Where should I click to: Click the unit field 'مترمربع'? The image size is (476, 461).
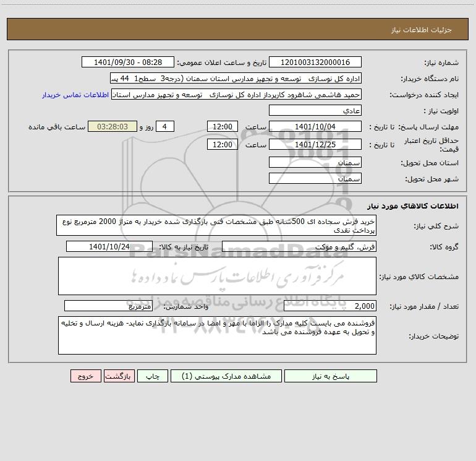point(108,306)
